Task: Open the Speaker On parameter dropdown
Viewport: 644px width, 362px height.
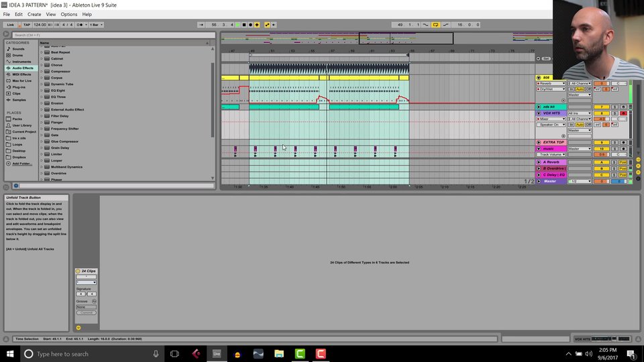Action: (551, 125)
